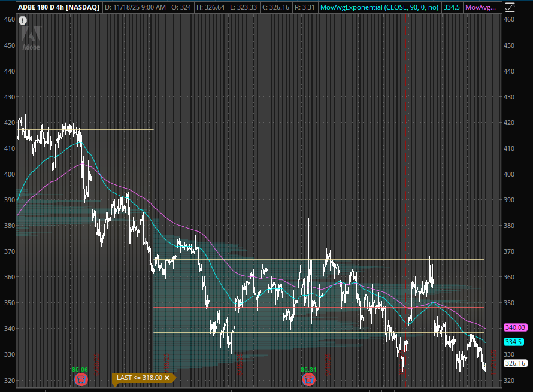Select the yellow horizontal line near 338
This screenshot has height=392, width=533.
(x=319, y=332)
